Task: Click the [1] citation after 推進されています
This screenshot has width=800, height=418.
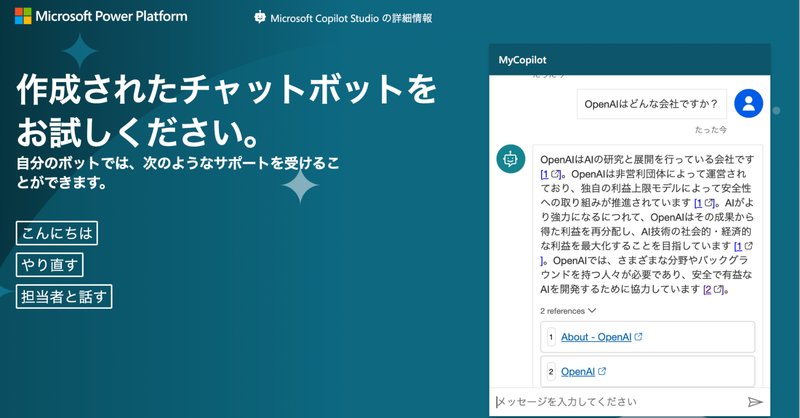Action: click(705, 203)
